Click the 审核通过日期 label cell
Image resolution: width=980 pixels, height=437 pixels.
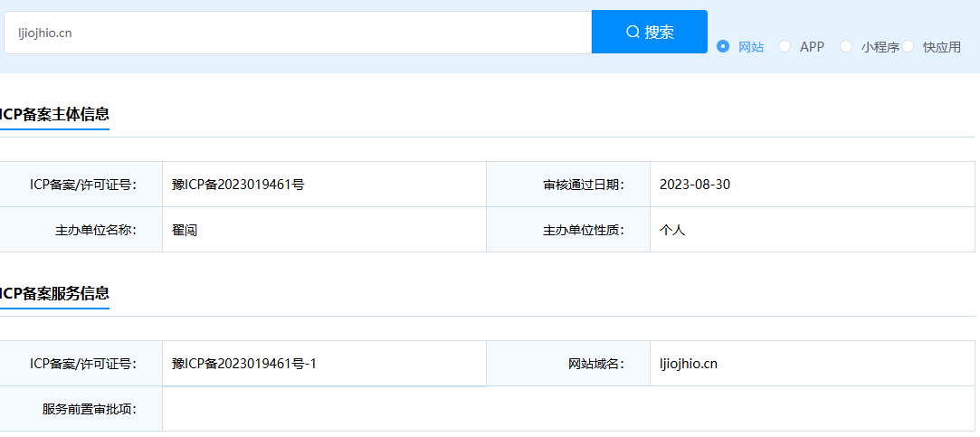point(582,185)
